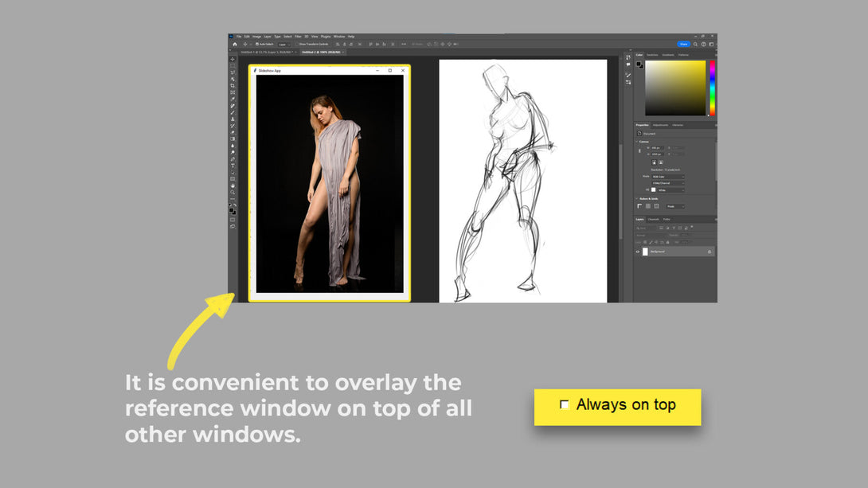868x488 pixels.
Task: Select the Lasso tool
Action: (x=233, y=72)
